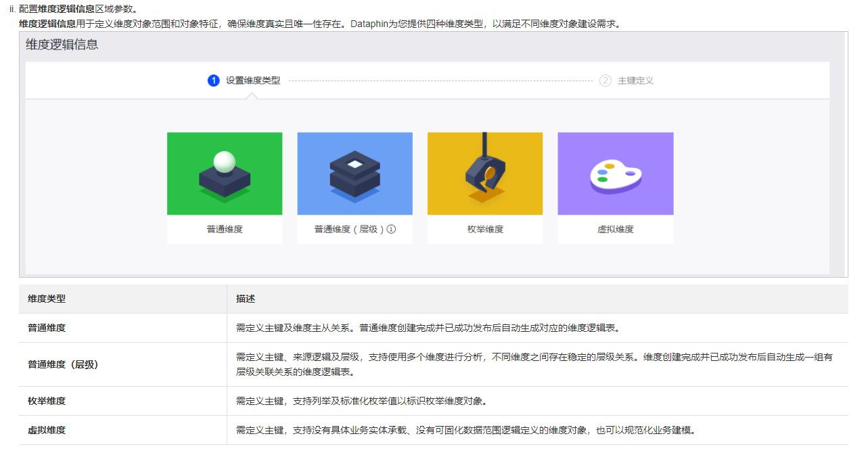Select the 普通维度（层级）card
The width and height of the screenshot is (868, 451).
coord(355,186)
